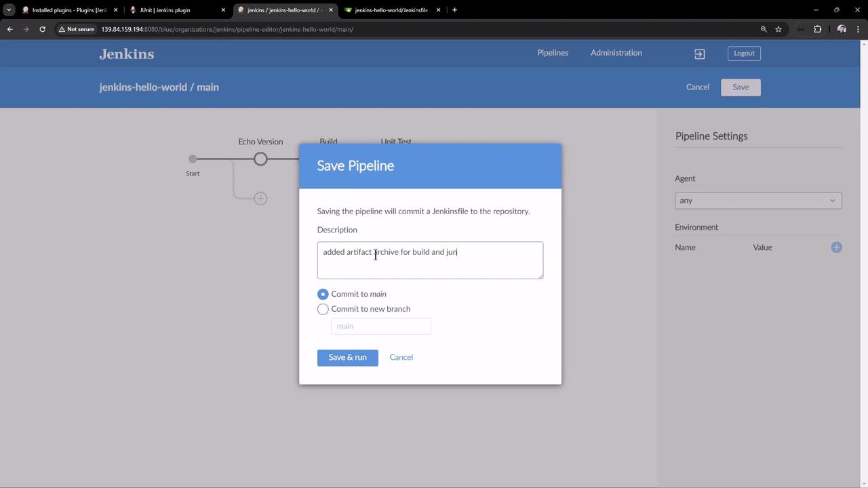Close the JUnit Jenkins plugin tab

click(x=223, y=10)
